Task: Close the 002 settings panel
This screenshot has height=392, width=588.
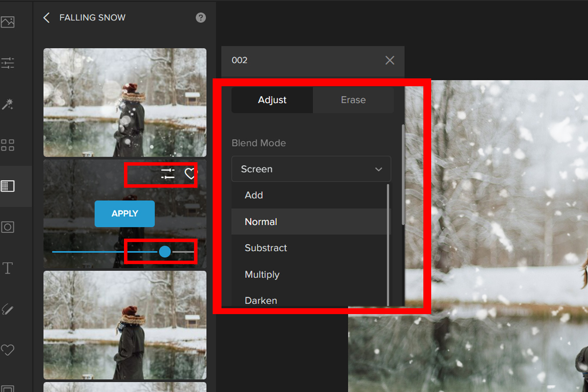Action: point(390,60)
